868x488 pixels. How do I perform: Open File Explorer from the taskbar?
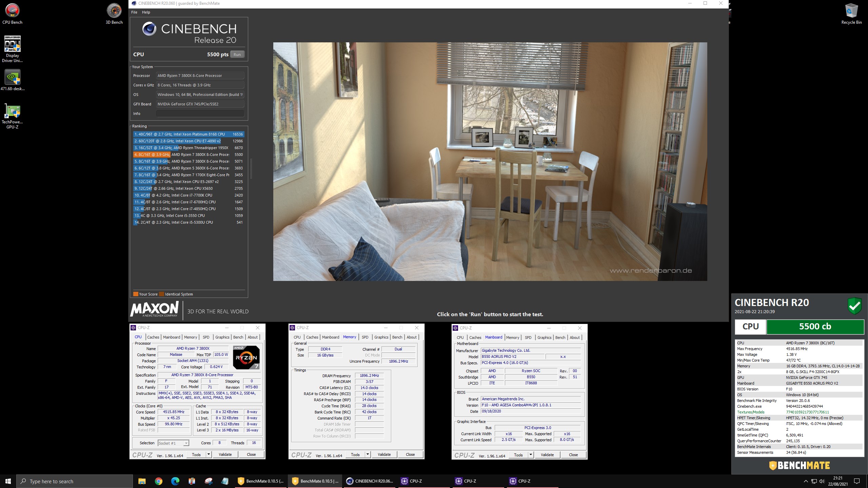coord(142,481)
